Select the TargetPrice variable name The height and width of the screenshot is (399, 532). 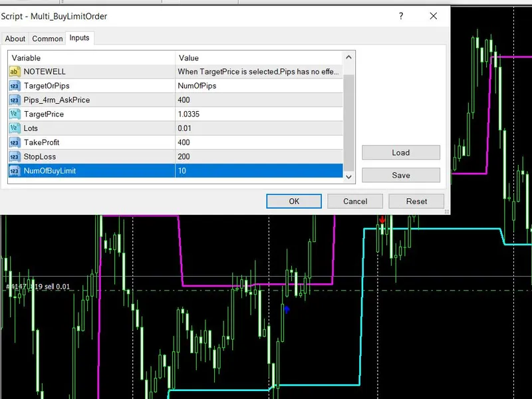[x=44, y=114]
